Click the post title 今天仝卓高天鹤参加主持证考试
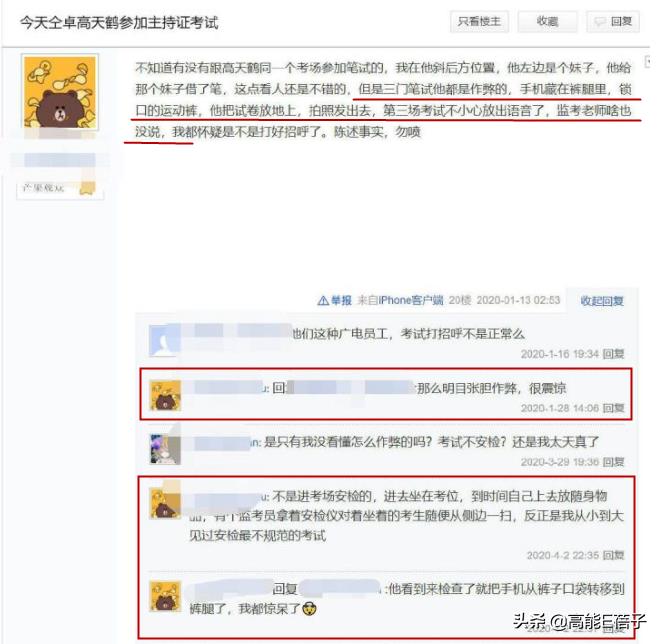Screen dimensions: 661x644 click(x=119, y=23)
